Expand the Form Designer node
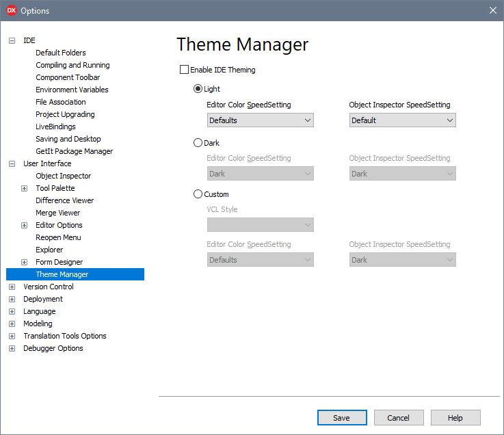 [x=24, y=263]
